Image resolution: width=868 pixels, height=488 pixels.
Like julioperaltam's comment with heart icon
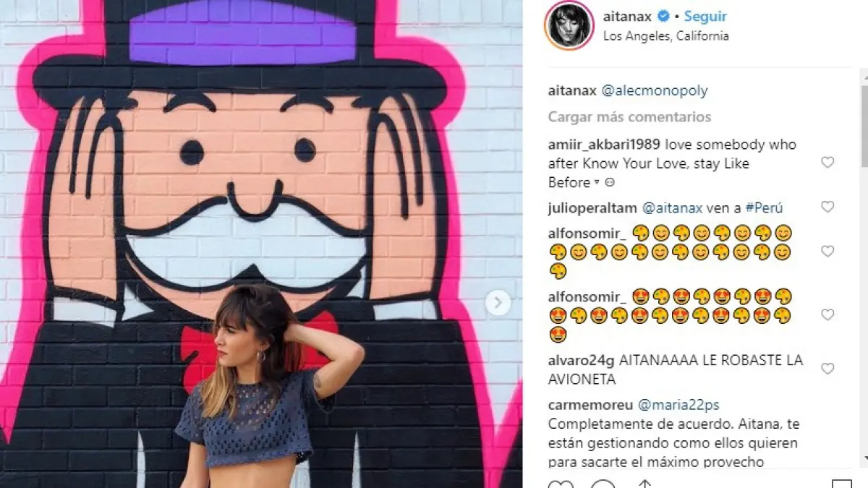[x=827, y=207]
